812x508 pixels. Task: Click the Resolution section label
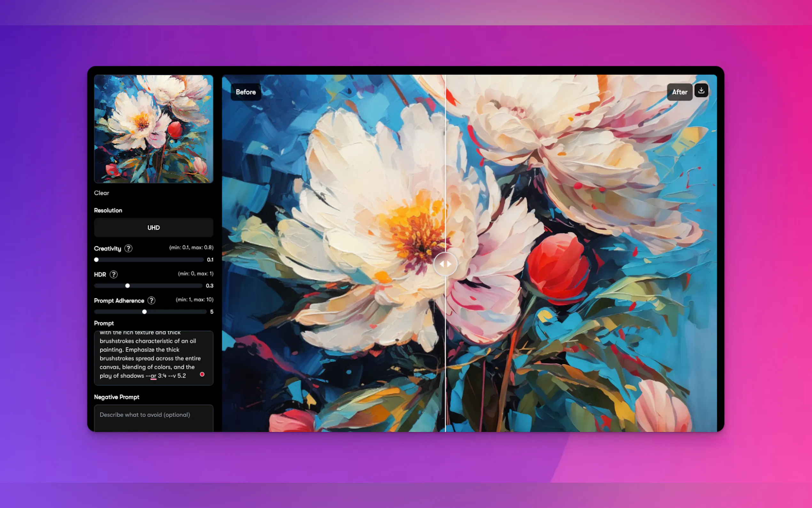point(108,210)
